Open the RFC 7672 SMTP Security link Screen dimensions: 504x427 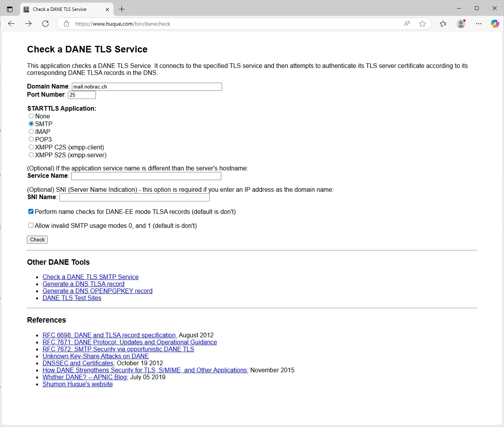point(118,349)
